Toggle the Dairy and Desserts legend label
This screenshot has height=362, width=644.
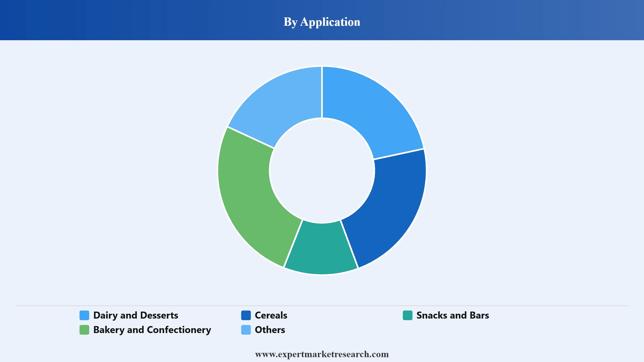136,315
